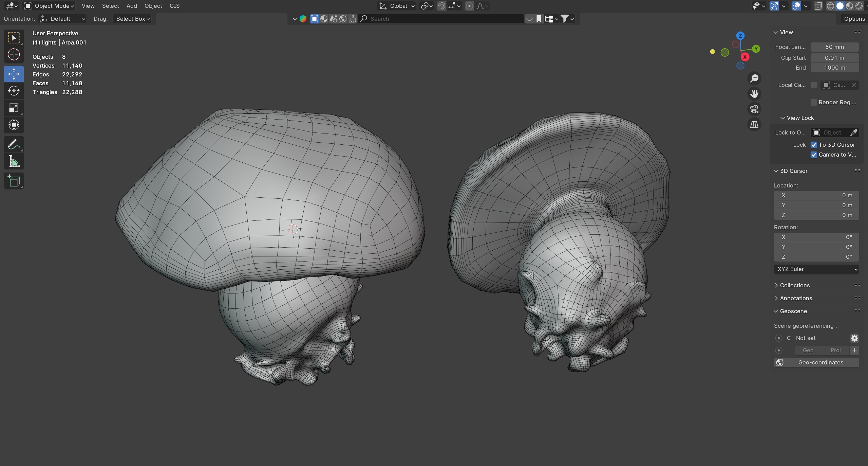Viewport: 868px width, 466px height.
Task: Open the Object Mode dropdown
Action: [50, 6]
